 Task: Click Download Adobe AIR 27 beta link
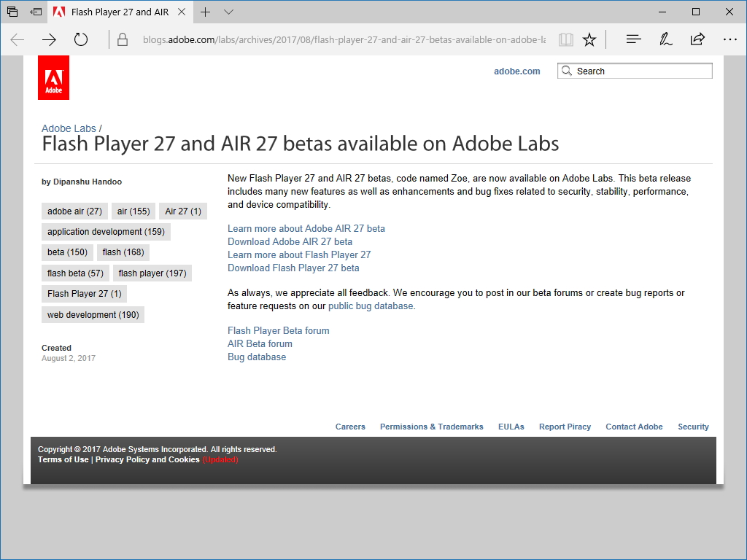290,242
